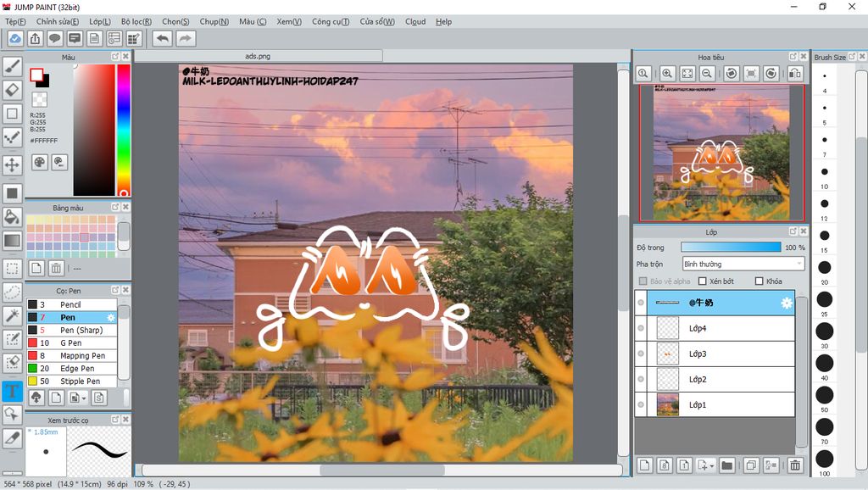This screenshot has height=490, width=868.
Task: Click the Redo arrow button
Action: click(186, 39)
